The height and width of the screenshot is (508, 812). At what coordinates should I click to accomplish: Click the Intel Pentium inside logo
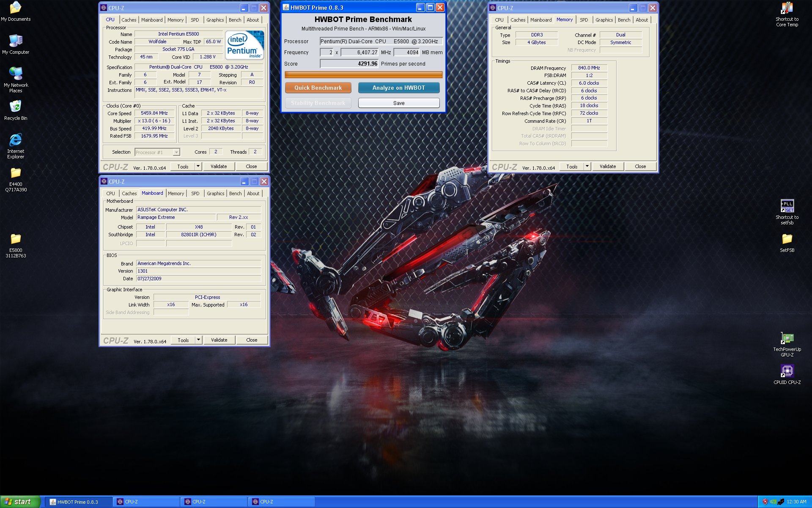(245, 45)
